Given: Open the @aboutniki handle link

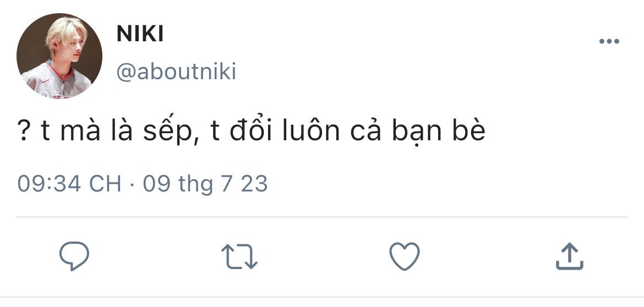Looking at the screenshot, I should (176, 72).
